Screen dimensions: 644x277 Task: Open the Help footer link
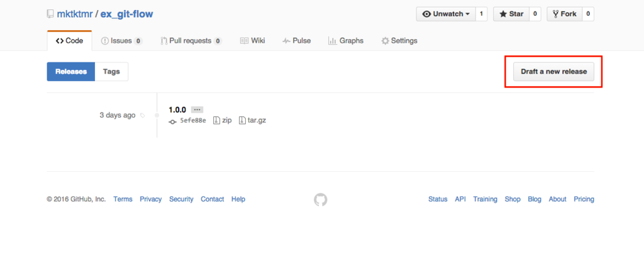click(x=238, y=199)
